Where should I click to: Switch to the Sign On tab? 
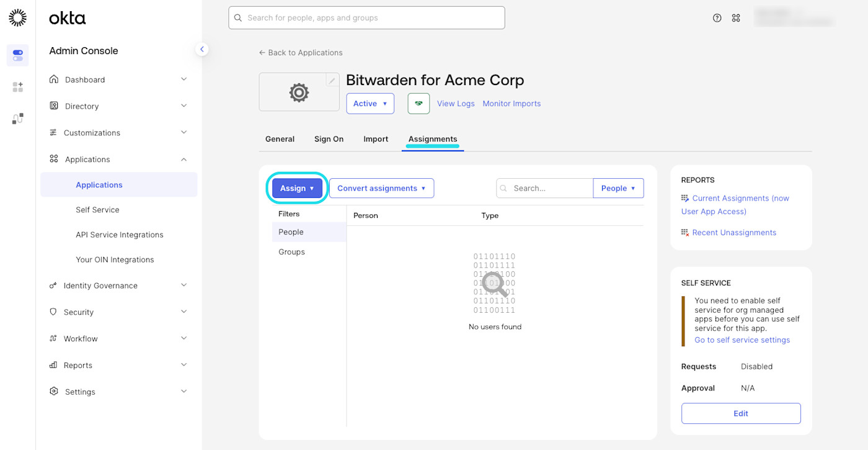click(x=329, y=139)
